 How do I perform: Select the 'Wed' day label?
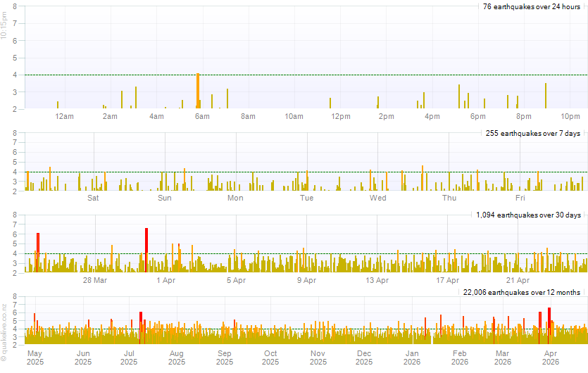378,198
